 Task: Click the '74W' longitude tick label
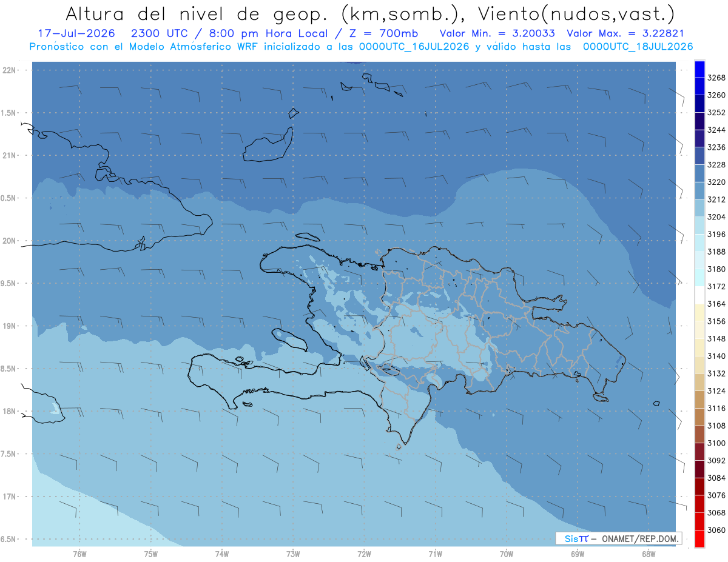(x=221, y=554)
